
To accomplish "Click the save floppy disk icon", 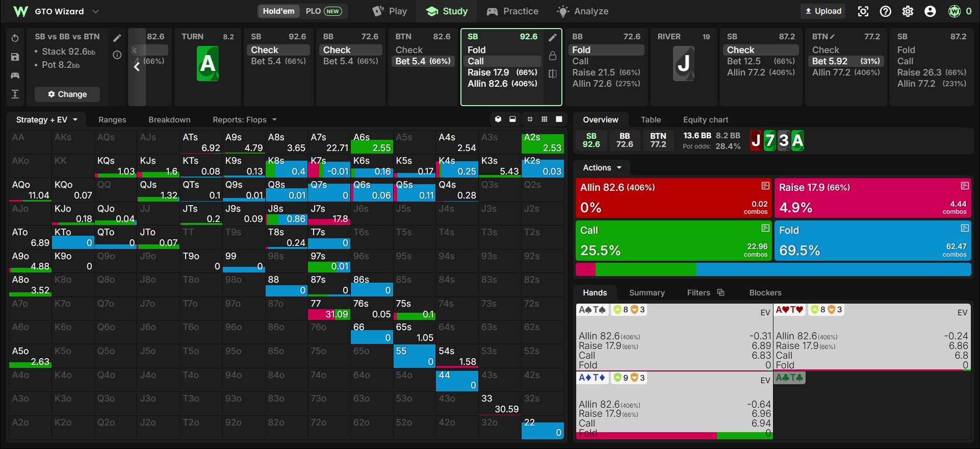I will point(15,57).
